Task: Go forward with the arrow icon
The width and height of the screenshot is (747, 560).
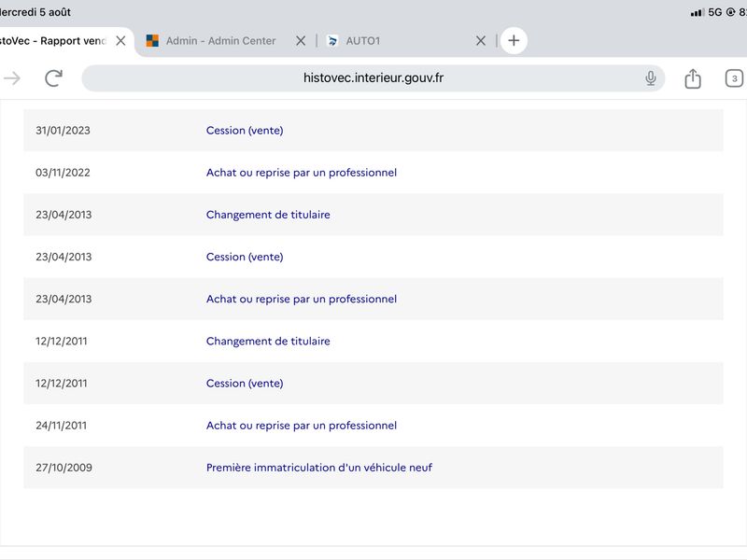Action: [12, 78]
